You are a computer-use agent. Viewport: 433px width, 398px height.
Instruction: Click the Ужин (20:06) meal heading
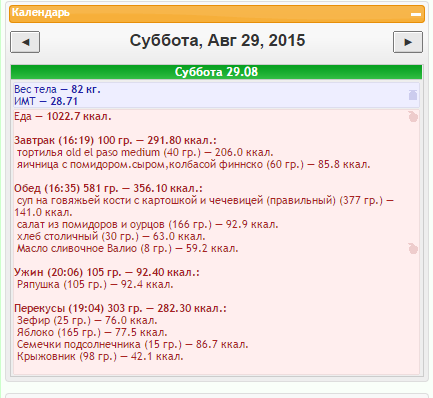click(x=107, y=272)
